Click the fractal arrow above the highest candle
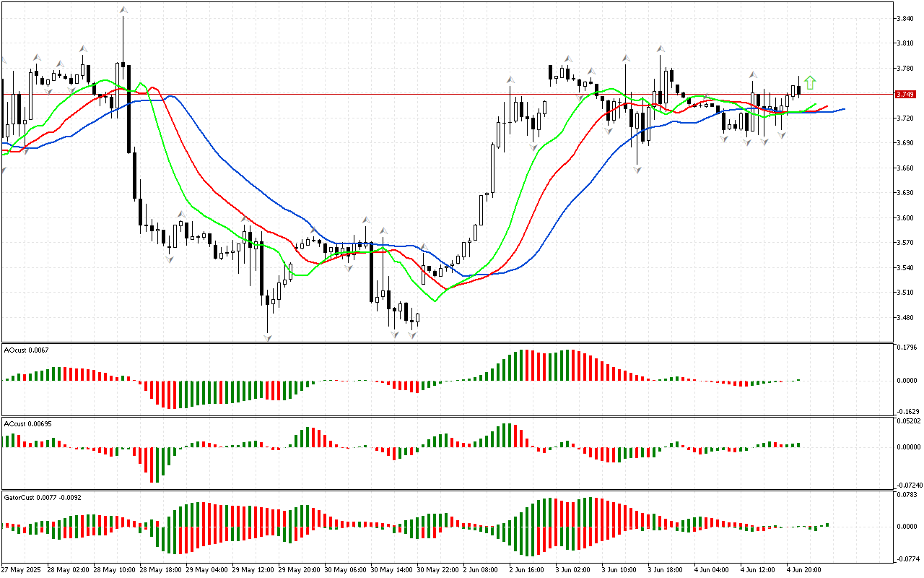This screenshot has height=578, width=924. tap(123, 10)
